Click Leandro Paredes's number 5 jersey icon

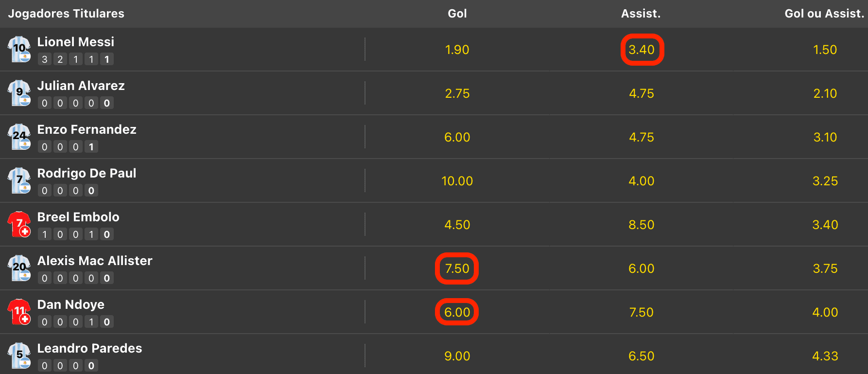click(x=19, y=356)
